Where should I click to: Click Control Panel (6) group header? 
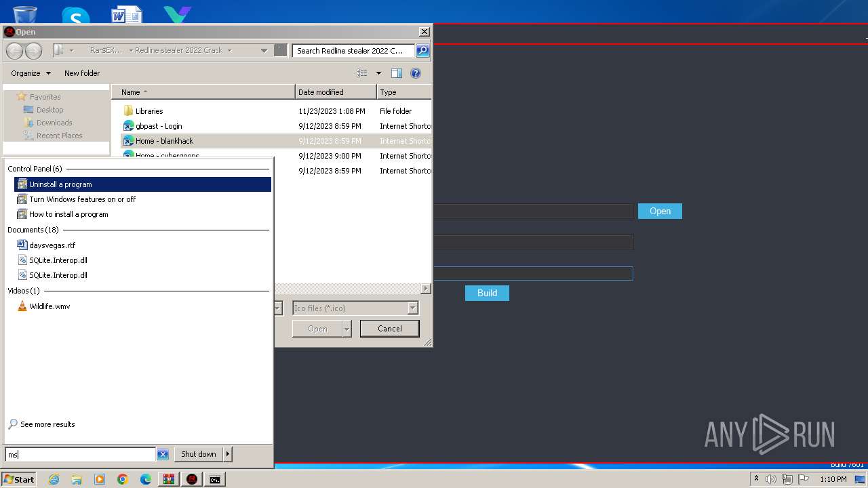35,169
